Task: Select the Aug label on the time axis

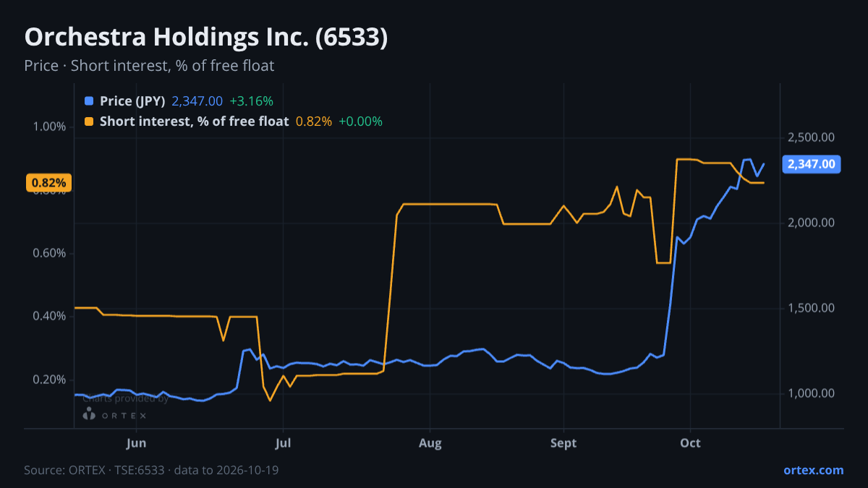Action: (x=430, y=443)
